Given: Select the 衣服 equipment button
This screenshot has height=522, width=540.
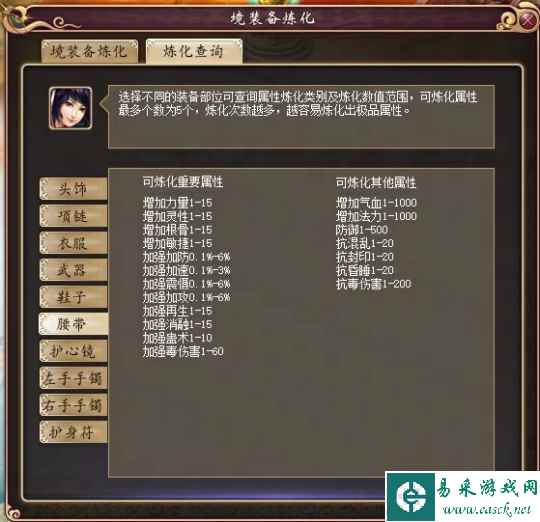Looking at the screenshot, I should [73, 243].
